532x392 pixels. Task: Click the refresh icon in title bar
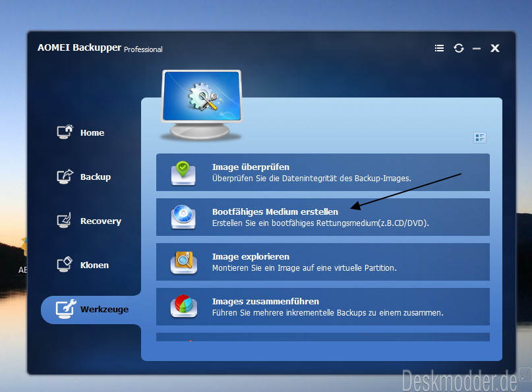tap(459, 48)
